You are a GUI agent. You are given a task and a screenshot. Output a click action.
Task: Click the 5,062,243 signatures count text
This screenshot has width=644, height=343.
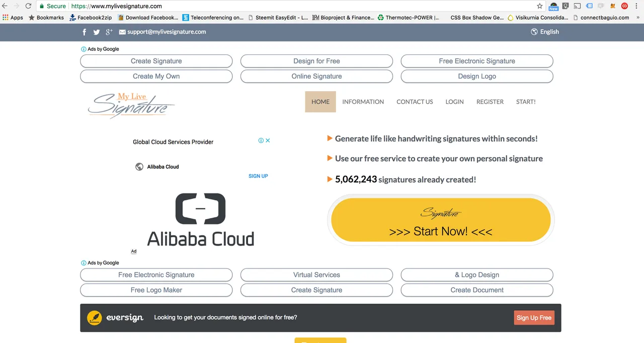[x=406, y=179]
